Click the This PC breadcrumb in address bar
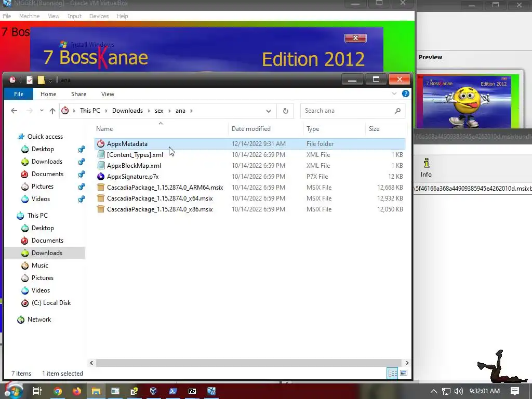This screenshot has height=399, width=532. coord(90,111)
